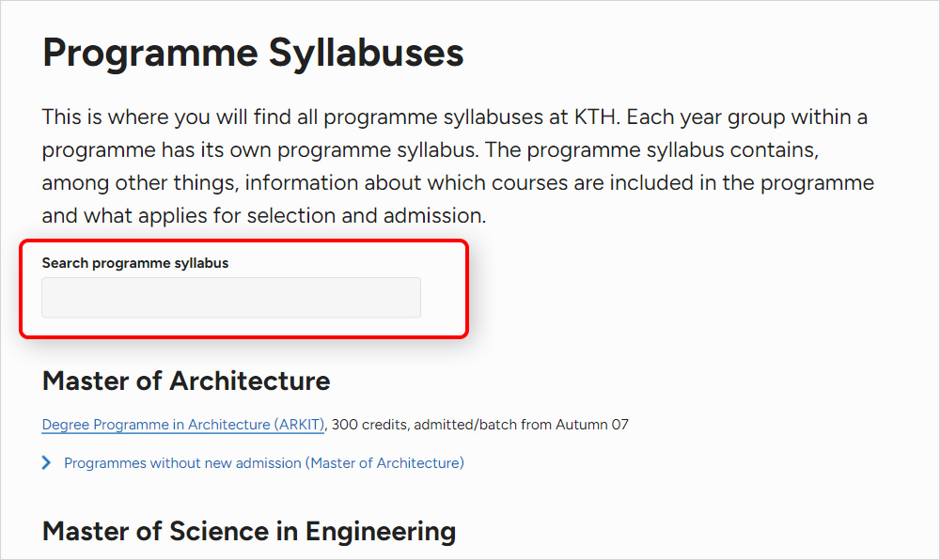940x560 pixels.
Task: Expand 'Programmes without new admission (Master of Architecture)'
Action: [263, 463]
